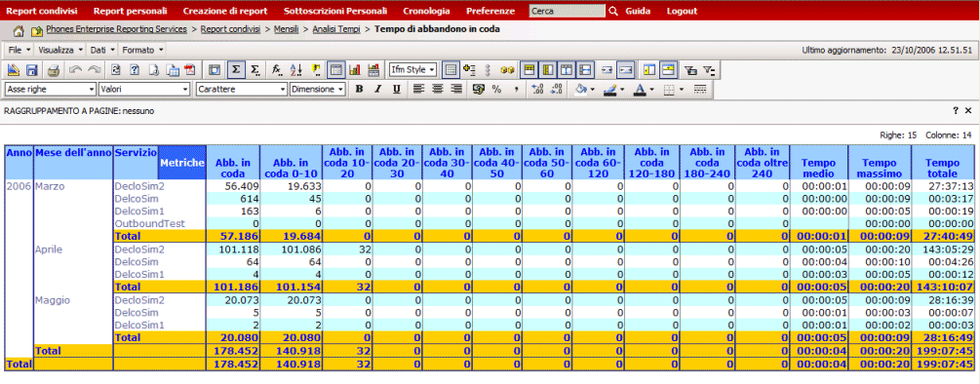Screen dimensions: 980x384
Task: Click the Cerca search field
Action: [x=567, y=12]
